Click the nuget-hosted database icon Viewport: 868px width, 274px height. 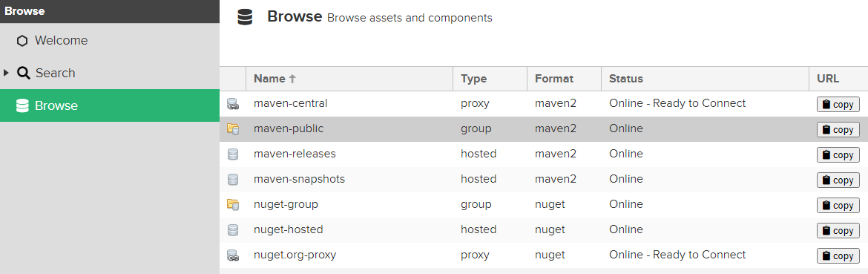pos(233,229)
